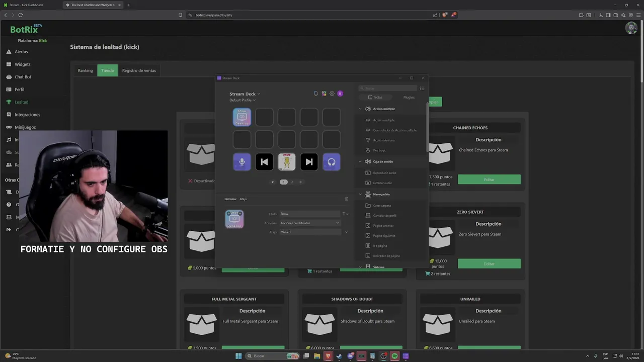Image resolution: width=644 pixels, height=362 pixels.
Task: Select the microphone mute key in Stream Deck
Action: [242, 162]
